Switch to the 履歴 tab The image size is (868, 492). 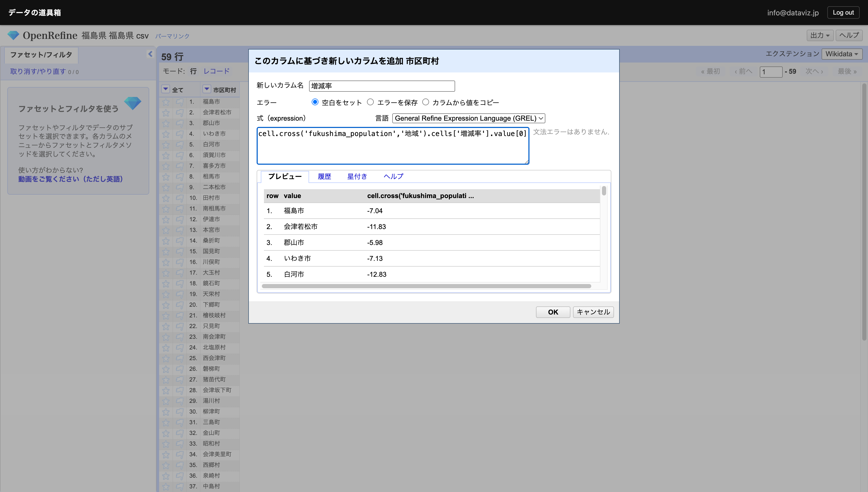[x=324, y=176]
